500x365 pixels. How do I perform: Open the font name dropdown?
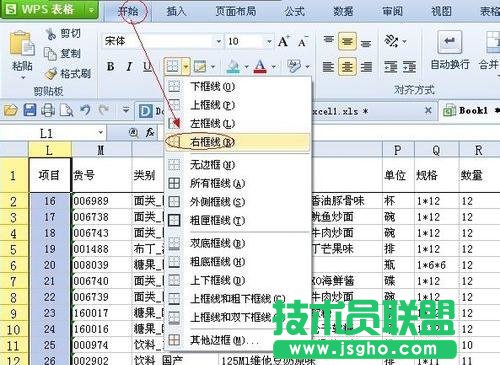(x=219, y=42)
